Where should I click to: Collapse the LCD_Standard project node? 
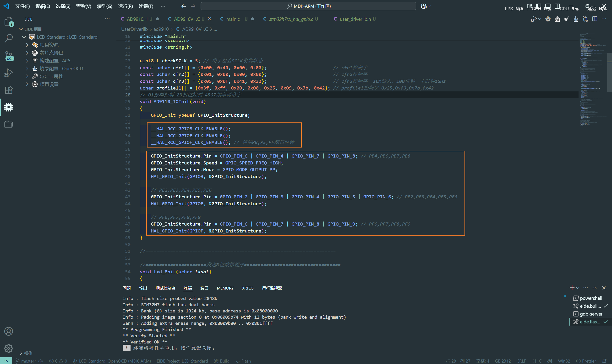pyautogui.click(x=24, y=37)
